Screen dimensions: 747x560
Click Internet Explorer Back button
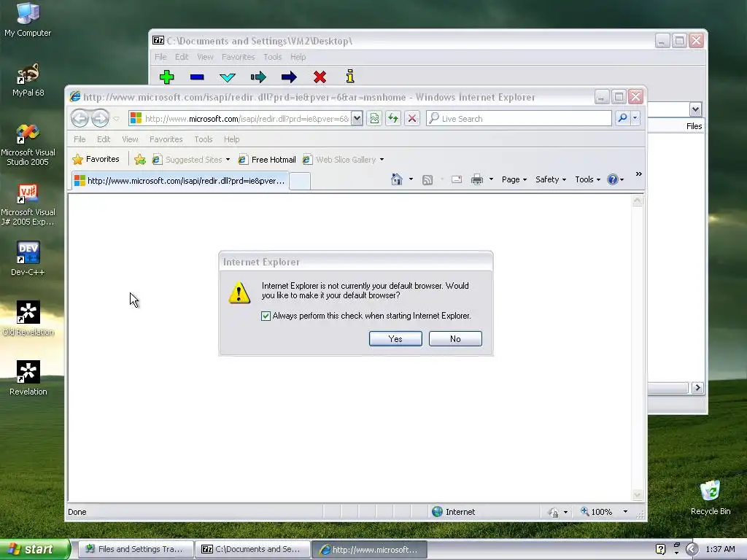pyautogui.click(x=80, y=118)
